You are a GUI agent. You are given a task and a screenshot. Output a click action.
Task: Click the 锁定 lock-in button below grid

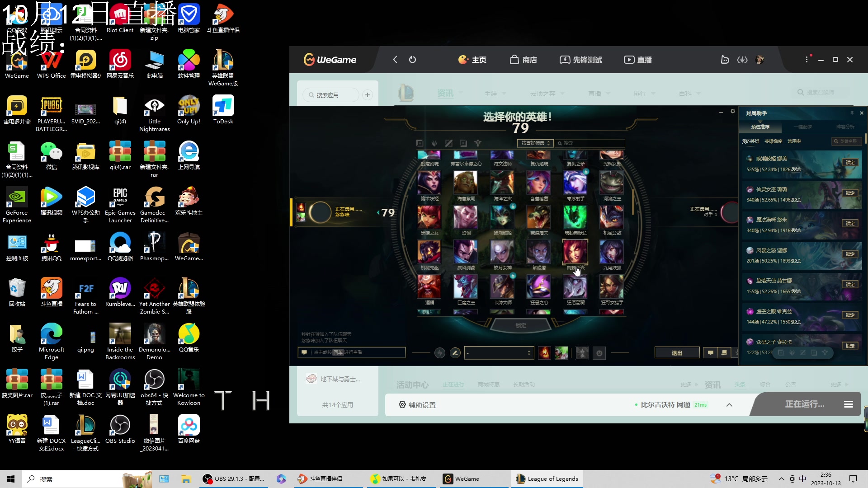521,325
